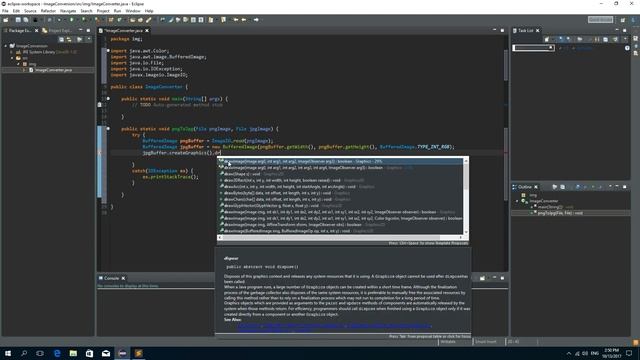Click the Task List Find input

[533, 48]
